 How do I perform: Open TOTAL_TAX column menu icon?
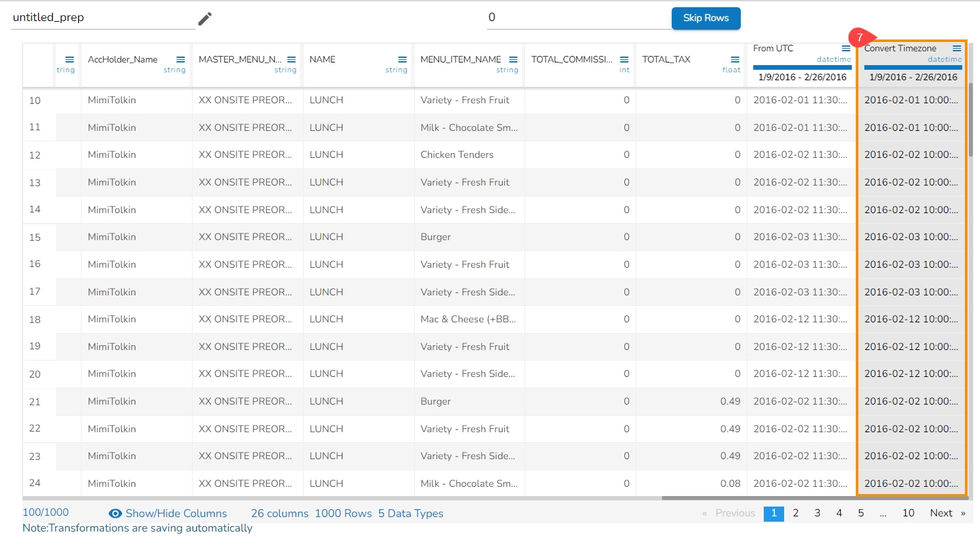point(735,59)
